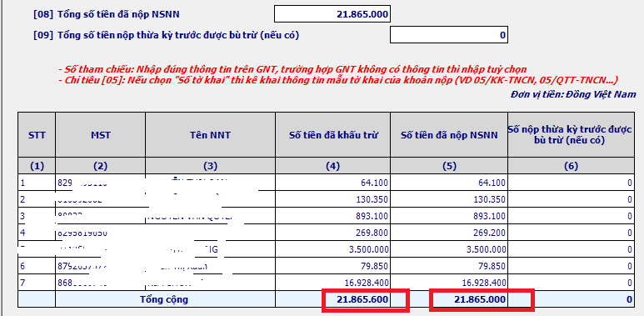Click the Số nộp thừa kỳ trước header
Image resolution: width=644 pixels, height=316 pixels.
pos(571,135)
